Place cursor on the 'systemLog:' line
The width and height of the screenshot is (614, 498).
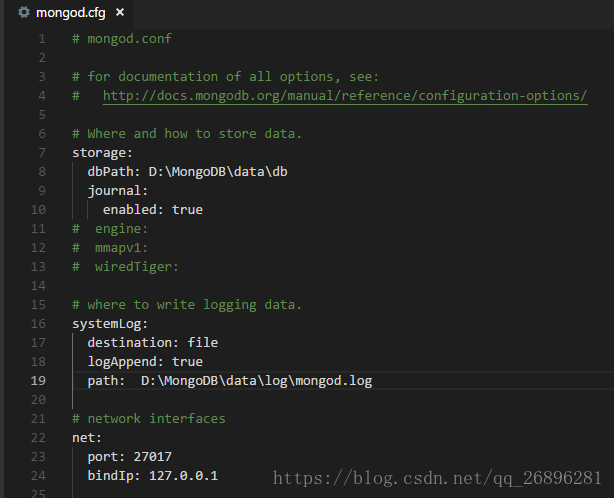click(x=110, y=324)
